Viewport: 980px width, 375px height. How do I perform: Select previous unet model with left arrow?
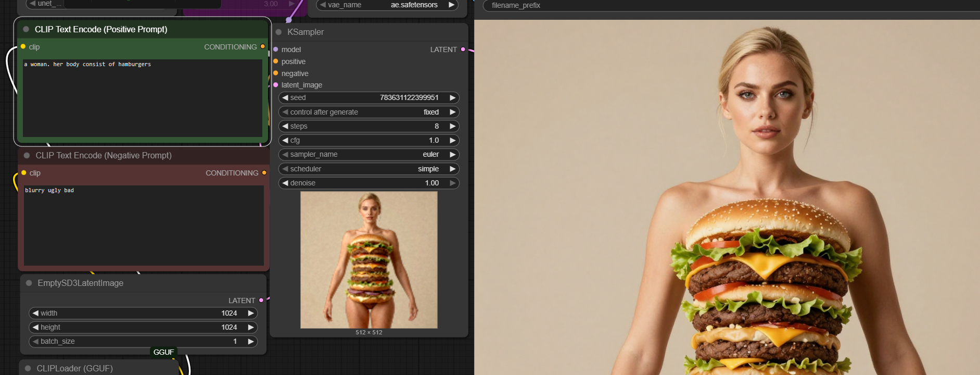pos(32,4)
